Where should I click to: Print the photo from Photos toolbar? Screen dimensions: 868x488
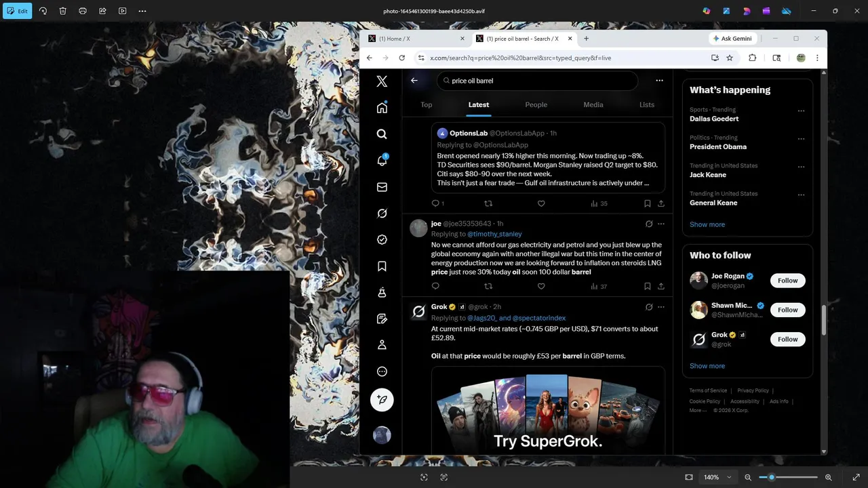[x=83, y=11]
